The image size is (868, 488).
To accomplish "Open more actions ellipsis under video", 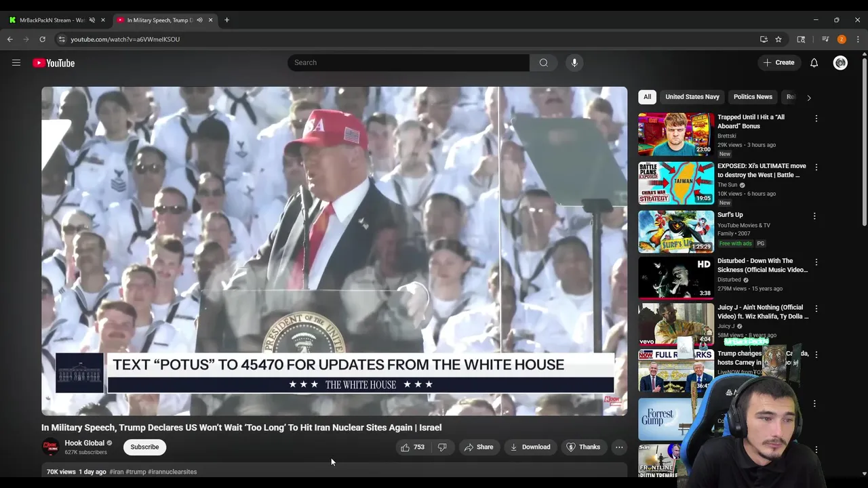I will (619, 447).
